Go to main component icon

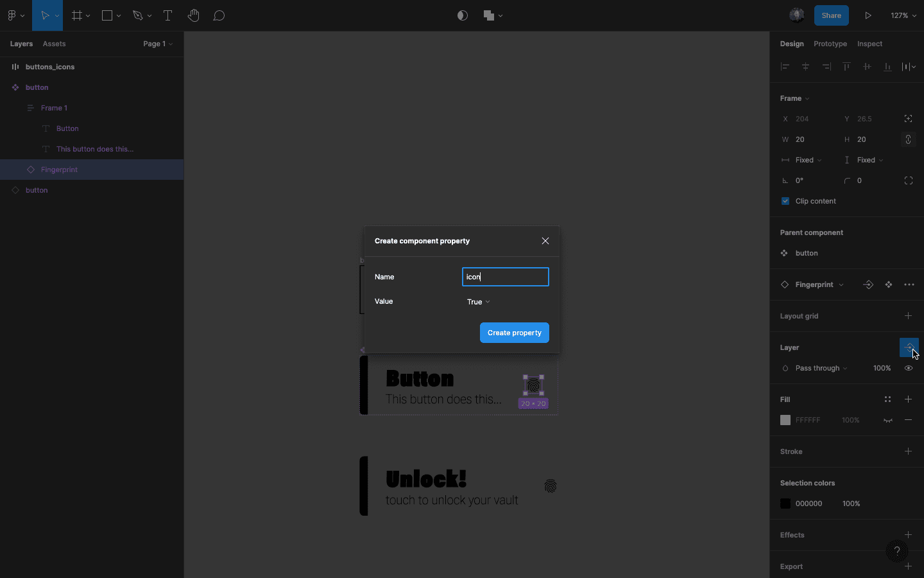click(889, 285)
